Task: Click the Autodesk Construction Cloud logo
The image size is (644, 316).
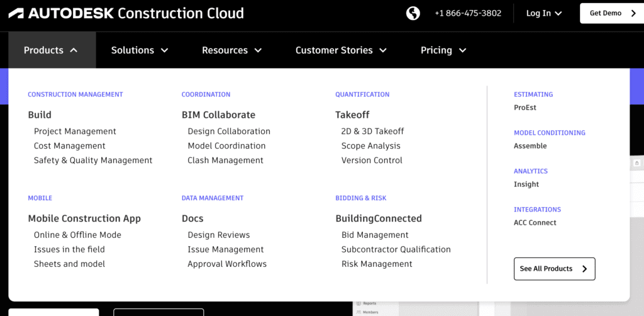Action: click(x=126, y=13)
